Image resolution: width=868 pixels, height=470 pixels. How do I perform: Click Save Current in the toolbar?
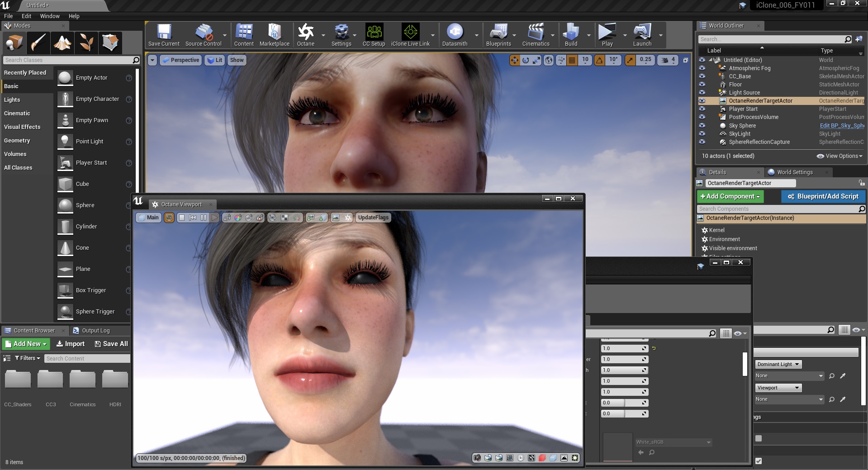click(x=164, y=35)
